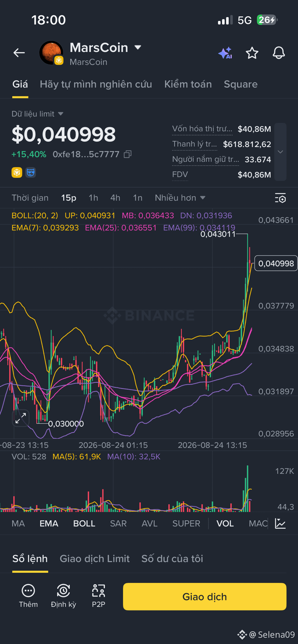The image size is (298, 644).
Task: Add MarsCoin to favorites star
Action: click(x=252, y=53)
